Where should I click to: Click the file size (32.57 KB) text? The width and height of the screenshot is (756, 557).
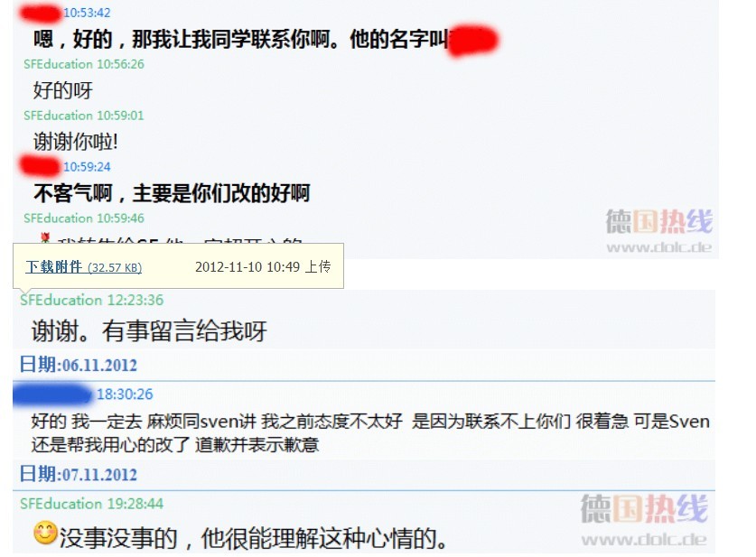tap(115, 268)
